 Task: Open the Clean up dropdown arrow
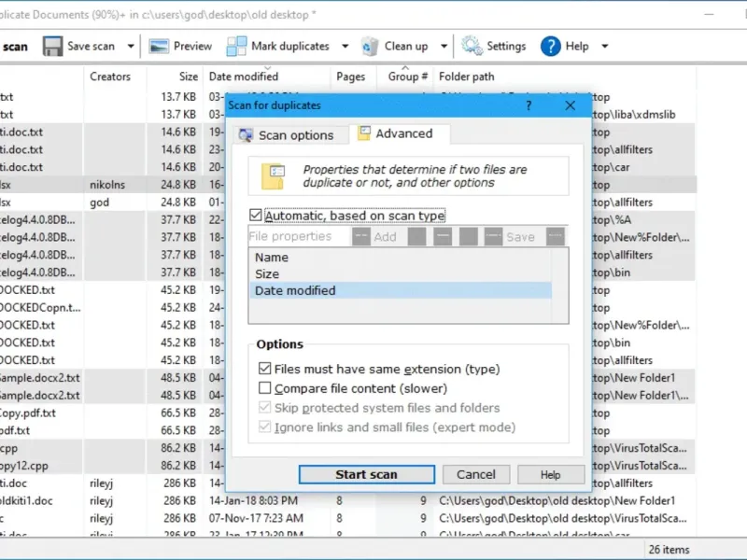(x=444, y=46)
